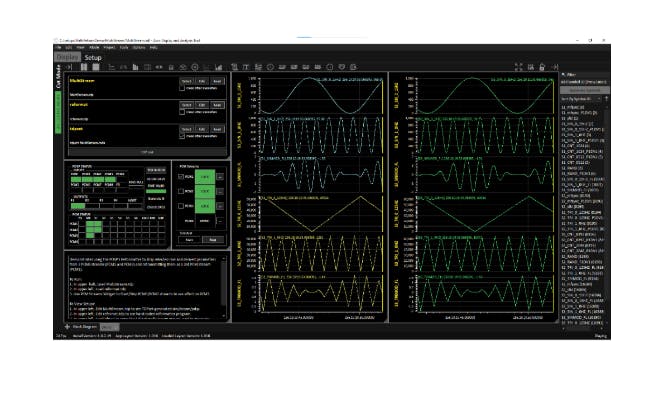This screenshot has height=403, width=664.
Task: Click Select button in the Multistream row
Action: (186, 81)
